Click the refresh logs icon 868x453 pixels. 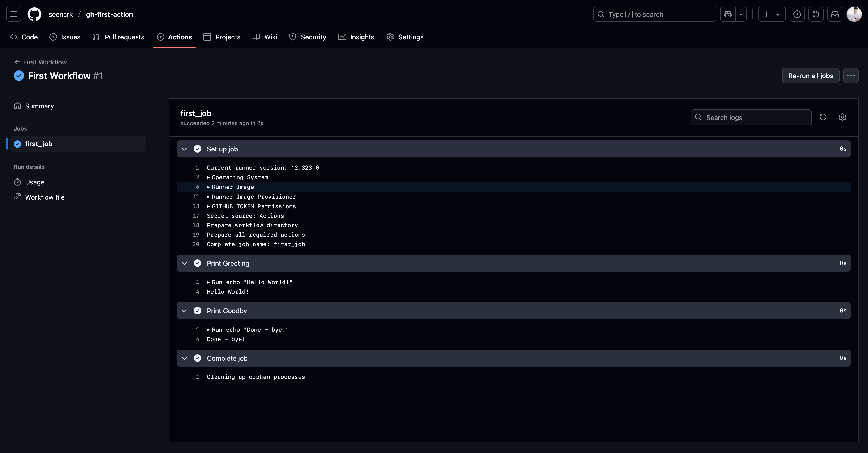[x=823, y=117]
